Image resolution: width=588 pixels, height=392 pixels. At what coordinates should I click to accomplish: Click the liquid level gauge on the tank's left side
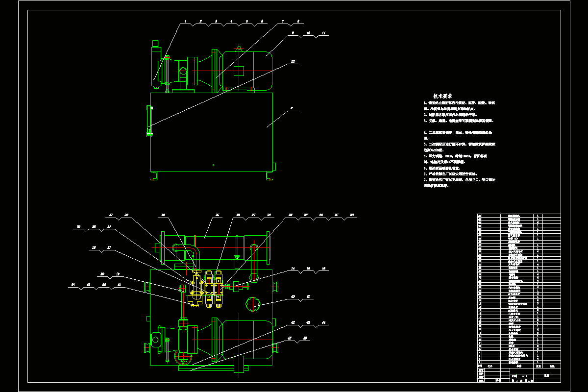tap(148, 121)
